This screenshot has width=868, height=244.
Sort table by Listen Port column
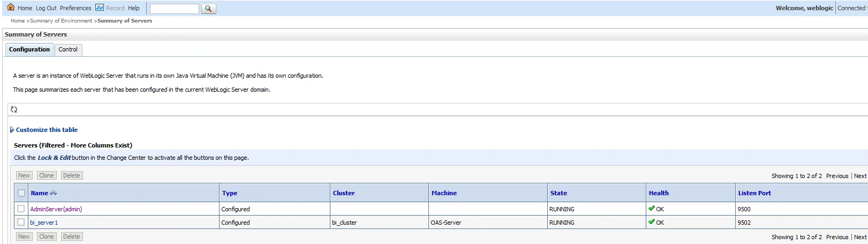click(x=754, y=193)
